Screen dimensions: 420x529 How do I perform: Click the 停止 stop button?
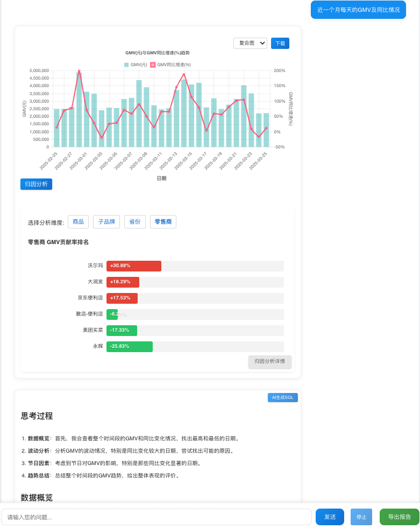(x=361, y=517)
